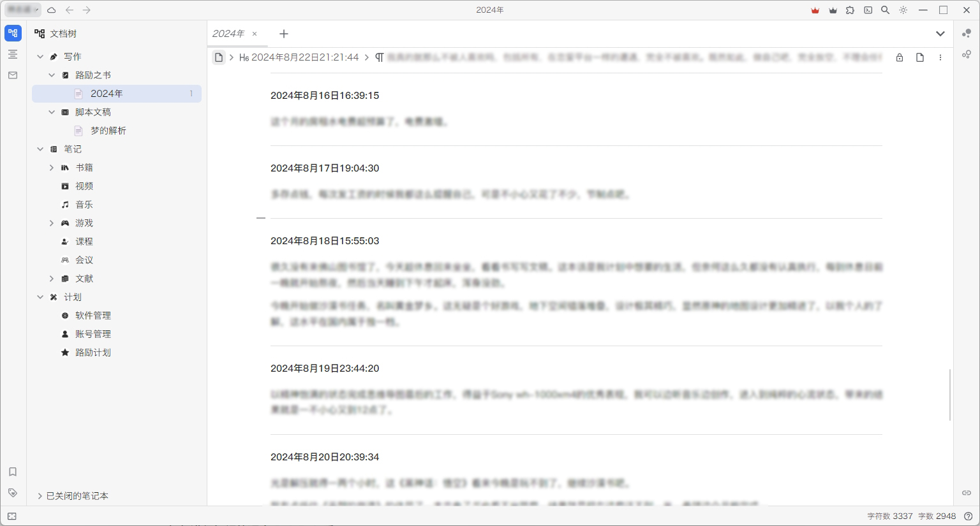Open the global graph dock icon
980x526 pixels.
[x=967, y=54]
